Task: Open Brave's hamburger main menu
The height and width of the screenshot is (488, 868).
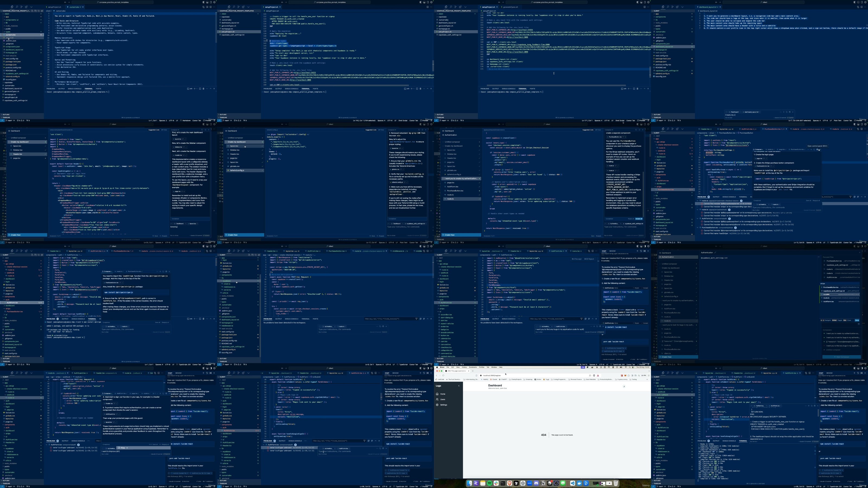Action: [x=649, y=375]
